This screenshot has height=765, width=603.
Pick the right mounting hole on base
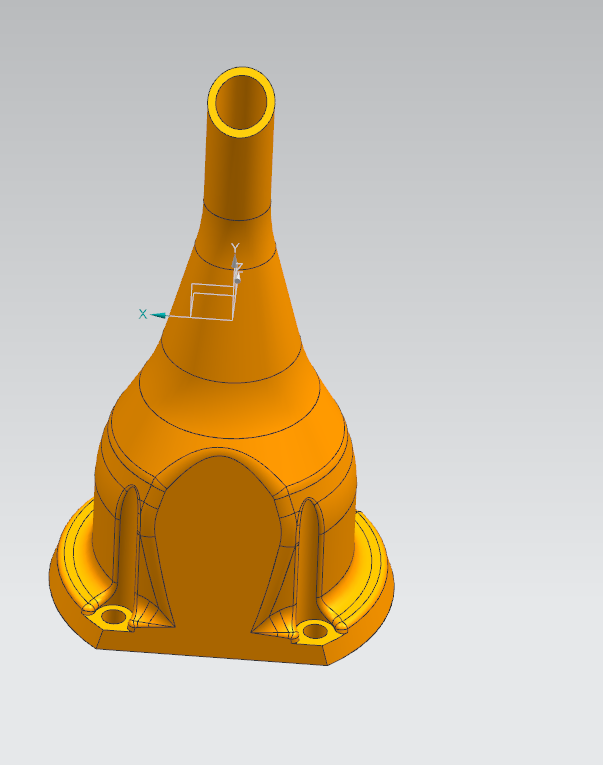coord(315,631)
